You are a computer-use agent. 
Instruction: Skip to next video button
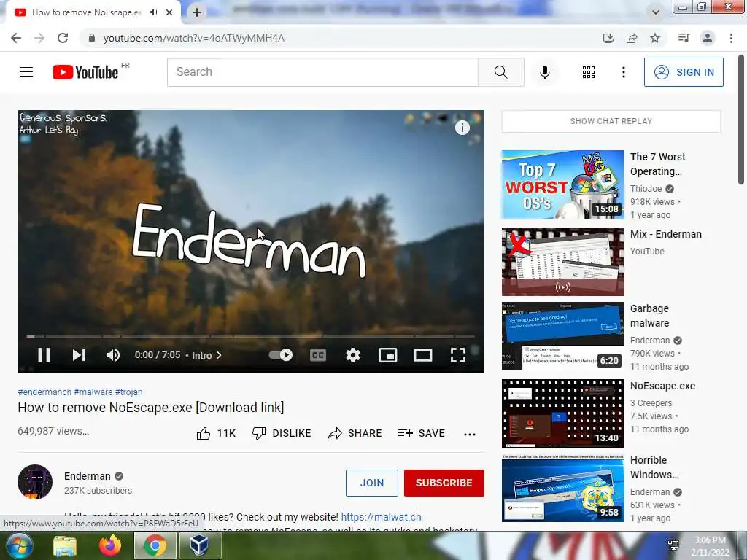point(79,355)
